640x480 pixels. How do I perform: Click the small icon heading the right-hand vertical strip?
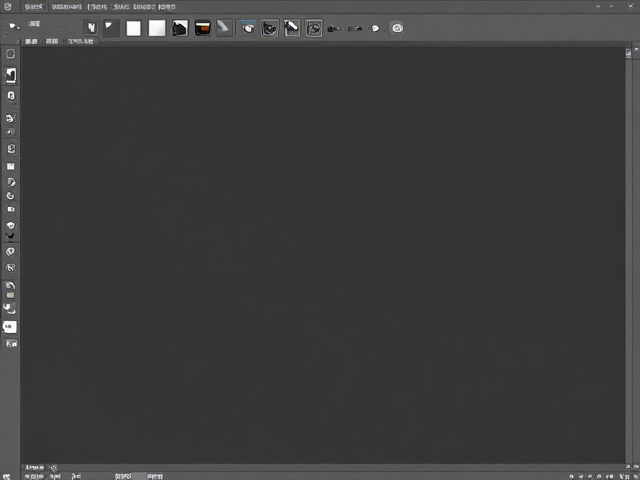coord(628,53)
